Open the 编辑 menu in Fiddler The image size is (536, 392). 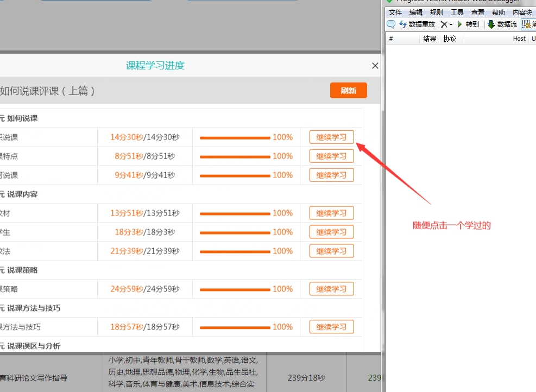point(415,12)
